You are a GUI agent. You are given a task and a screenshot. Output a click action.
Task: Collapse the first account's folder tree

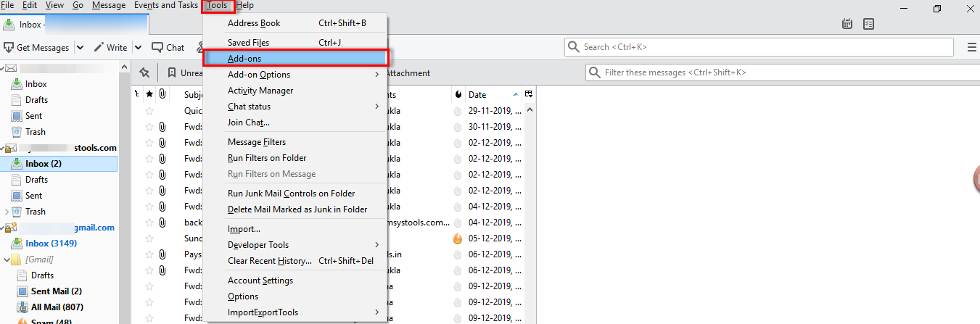coord(3,68)
